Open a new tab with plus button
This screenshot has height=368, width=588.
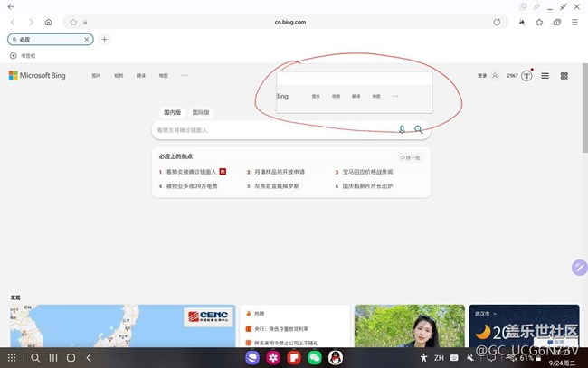(105, 40)
